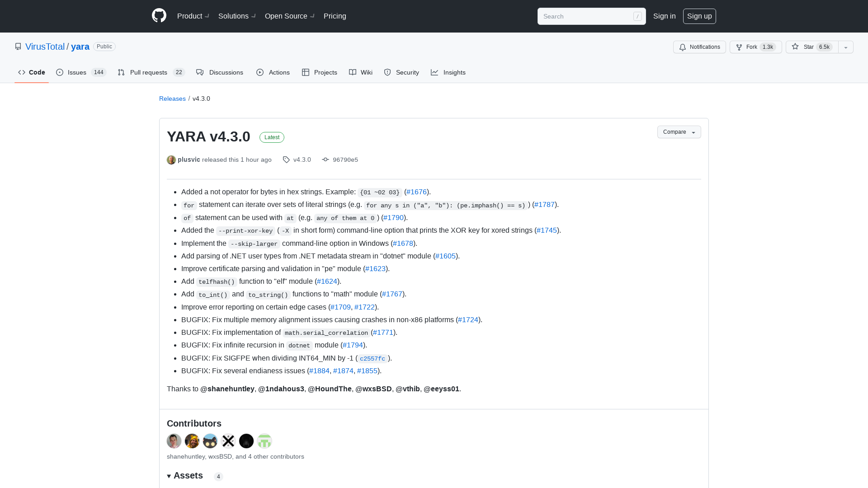The width and height of the screenshot is (868, 488).
Task: Open @wxsBSD mention link
Action: pos(373,389)
